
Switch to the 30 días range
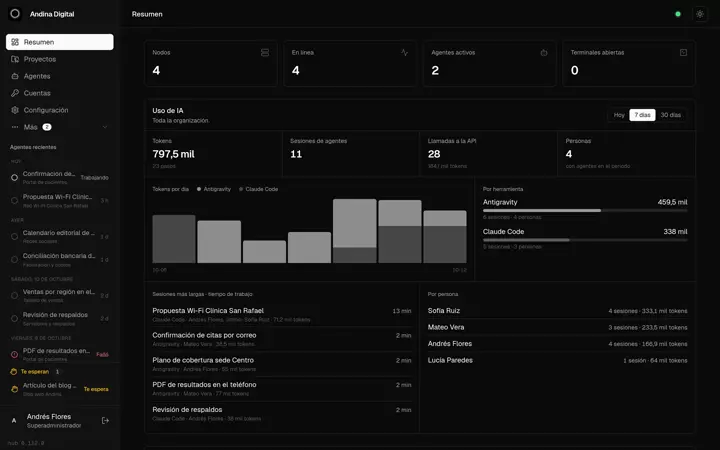[670, 115]
